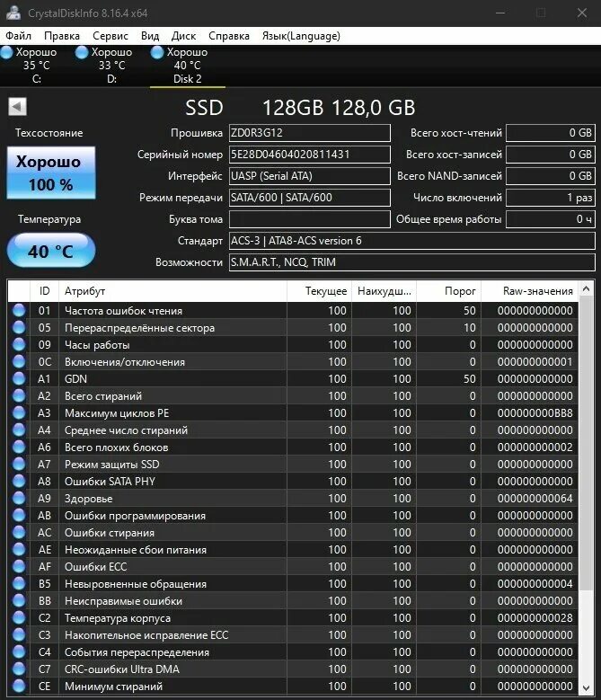The image size is (601, 700).
Task: Click raw value 000000000BB8
Action: click(535, 413)
